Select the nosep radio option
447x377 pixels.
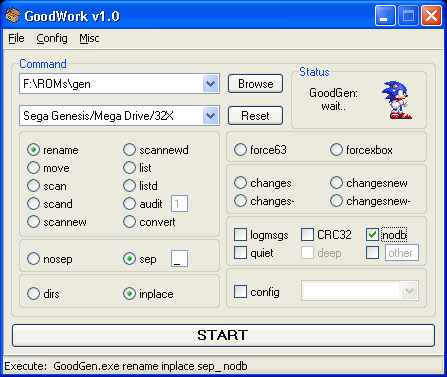[x=33, y=259]
